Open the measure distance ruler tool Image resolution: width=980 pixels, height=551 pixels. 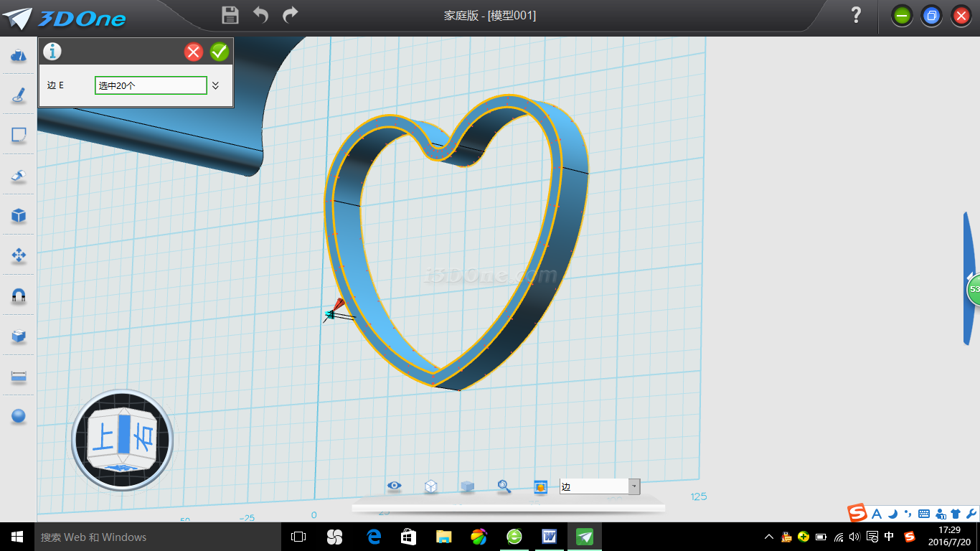19,376
